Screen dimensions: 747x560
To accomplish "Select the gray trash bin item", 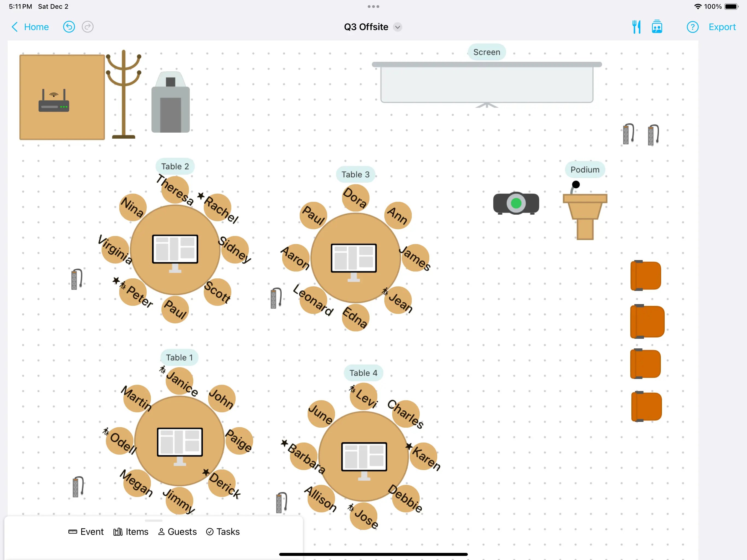I will [171, 102].
